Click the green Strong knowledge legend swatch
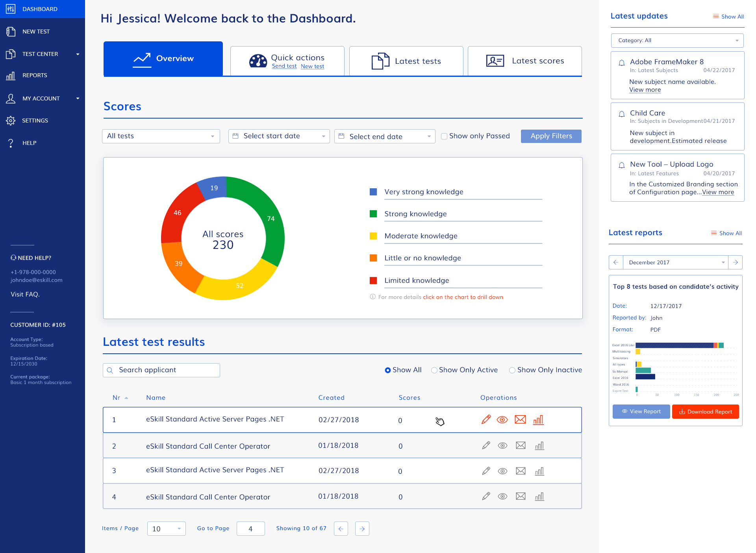Image resolution: width=756 pixels, height=553 pixels. point(373,214)
